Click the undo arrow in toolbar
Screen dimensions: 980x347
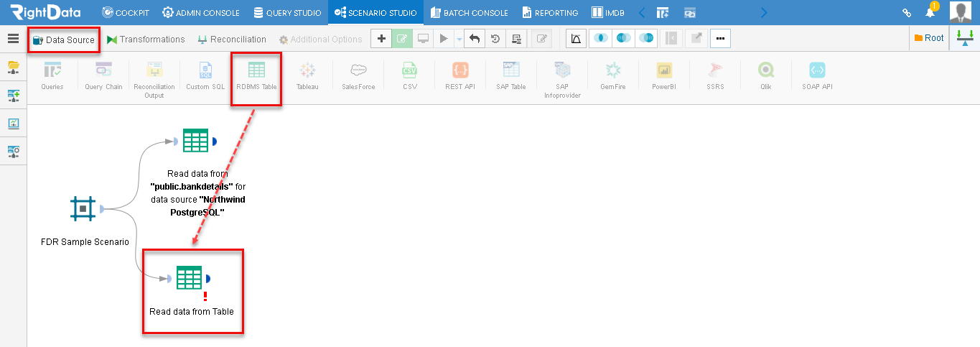point(474,39)
